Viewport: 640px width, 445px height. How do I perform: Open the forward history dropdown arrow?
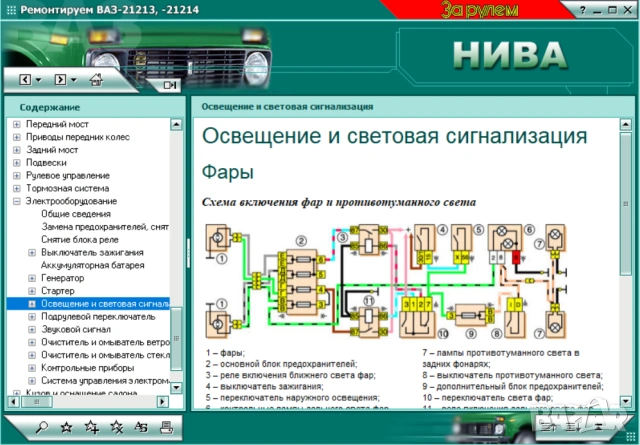(73, 80)
